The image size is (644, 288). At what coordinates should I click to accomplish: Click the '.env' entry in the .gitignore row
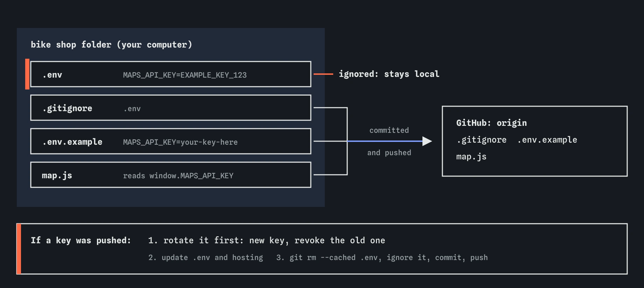[132, 109]
